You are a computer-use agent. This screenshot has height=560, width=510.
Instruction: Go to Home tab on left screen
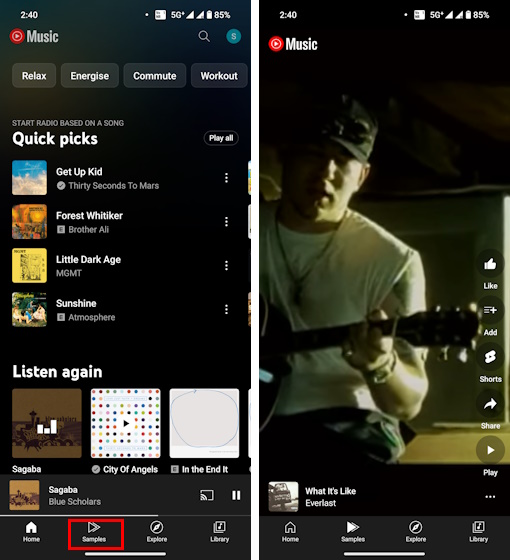(31, 532)
